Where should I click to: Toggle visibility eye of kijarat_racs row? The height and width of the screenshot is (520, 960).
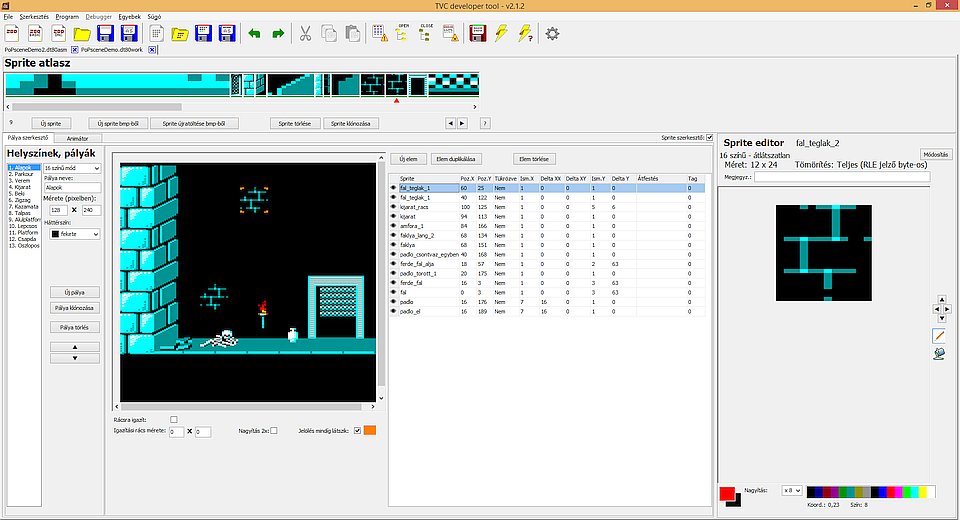point(393,207)
